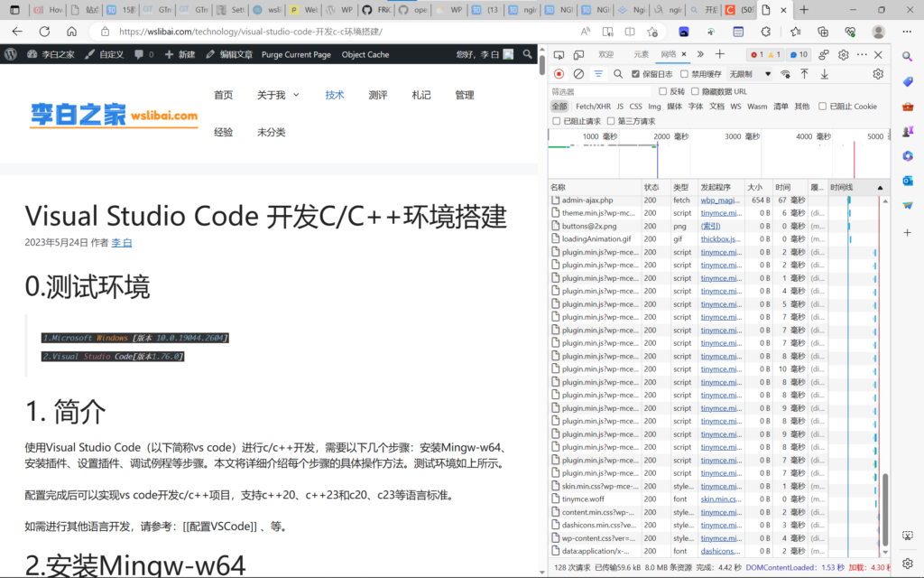This screenshot has width=924, height=578.
Task: Expand the 关于我 menu chevron
Action: 296,95
